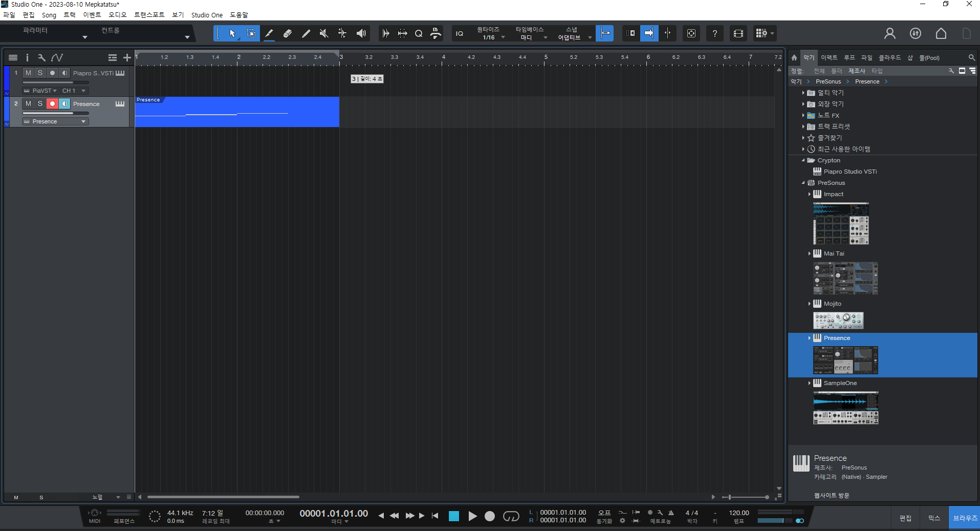This screenshot has height=531, width=980.
Task: Toggle the 브라우즈 browser button
Action: pyautogui.click(x=965, y=518)
